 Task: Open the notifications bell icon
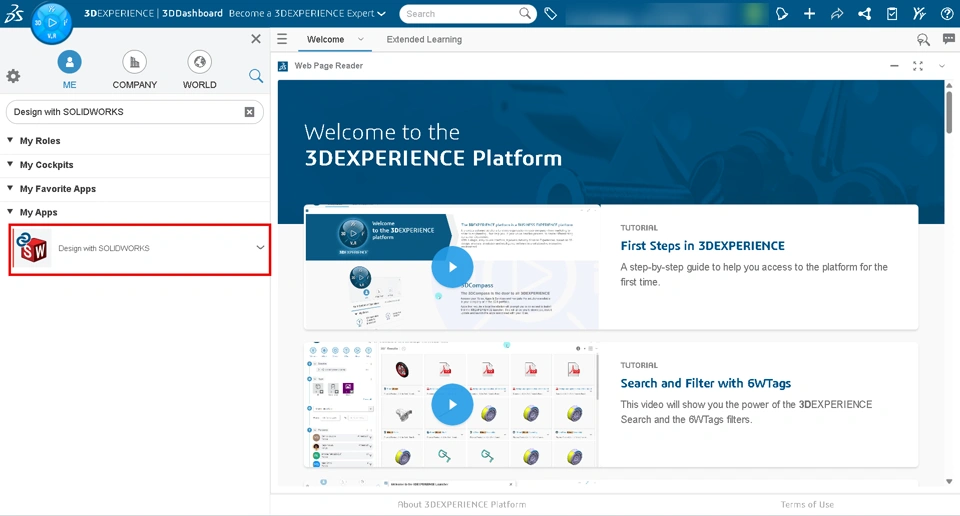[x=781, y=14]
